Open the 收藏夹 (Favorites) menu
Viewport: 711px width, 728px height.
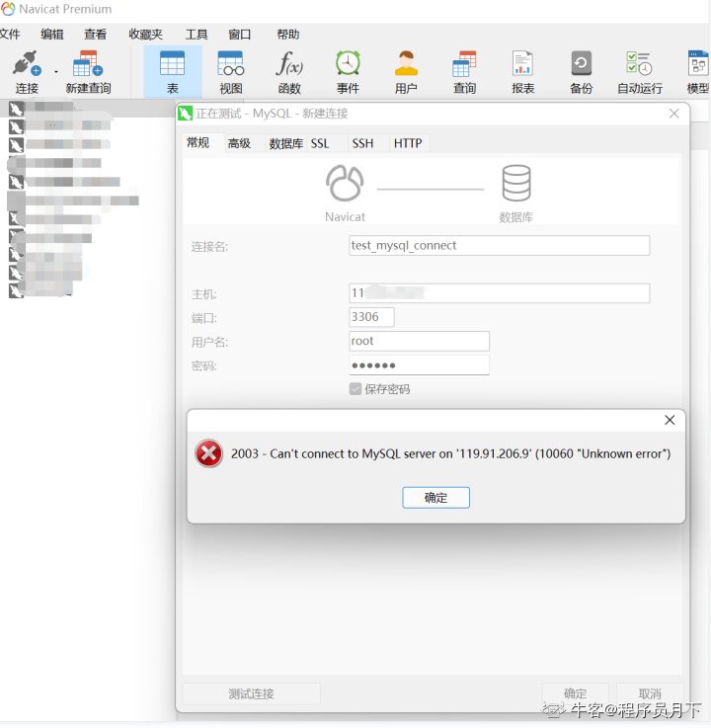coord(145,34)
